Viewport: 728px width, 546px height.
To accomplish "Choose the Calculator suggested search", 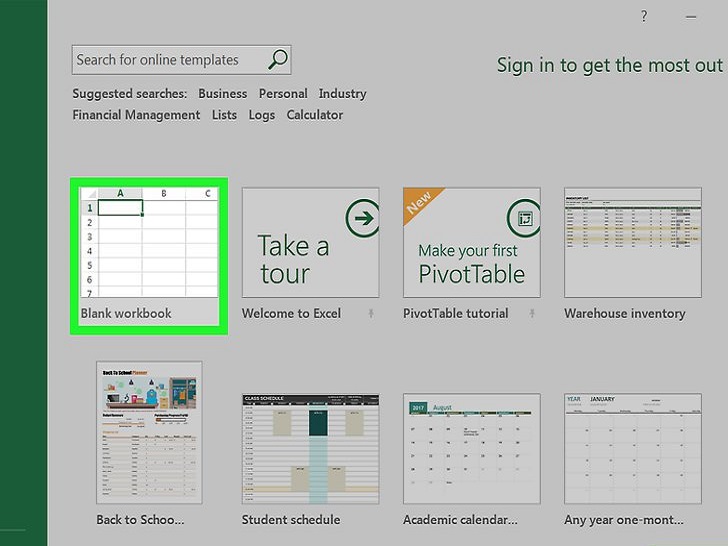I will (x=315, y=115).
